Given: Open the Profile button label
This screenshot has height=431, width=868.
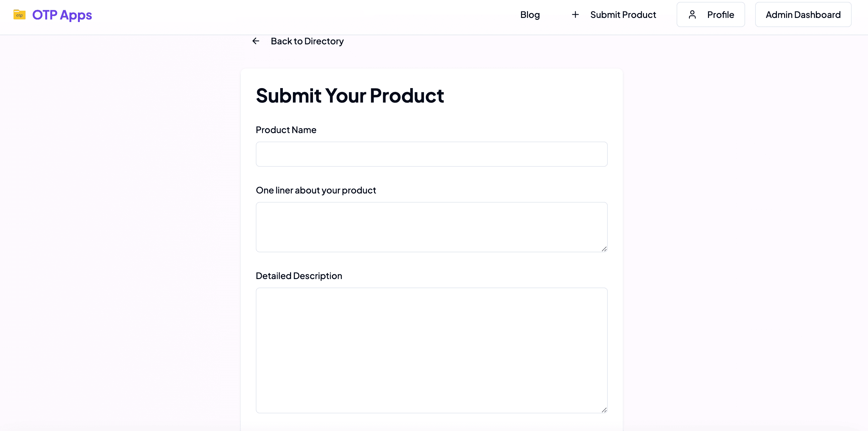Looking at the screenshot, I should [720, 14].
